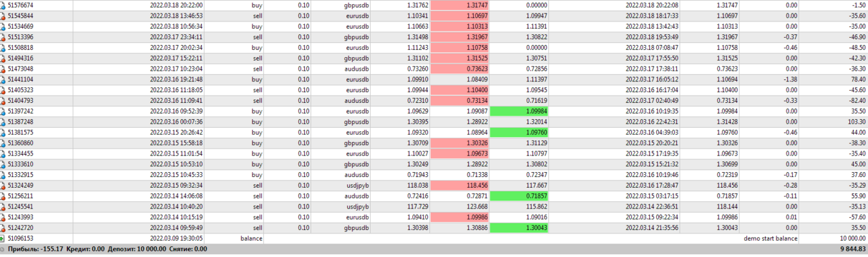868x257 pixels.
Task: Click swap value -0.37
Action: click(791, 37)
